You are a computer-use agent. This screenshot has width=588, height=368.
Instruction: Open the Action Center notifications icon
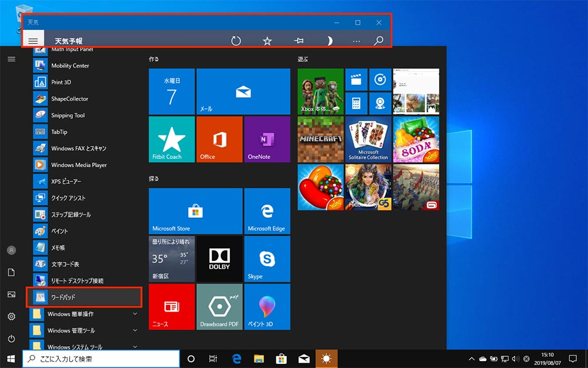[x=573, y=359]
